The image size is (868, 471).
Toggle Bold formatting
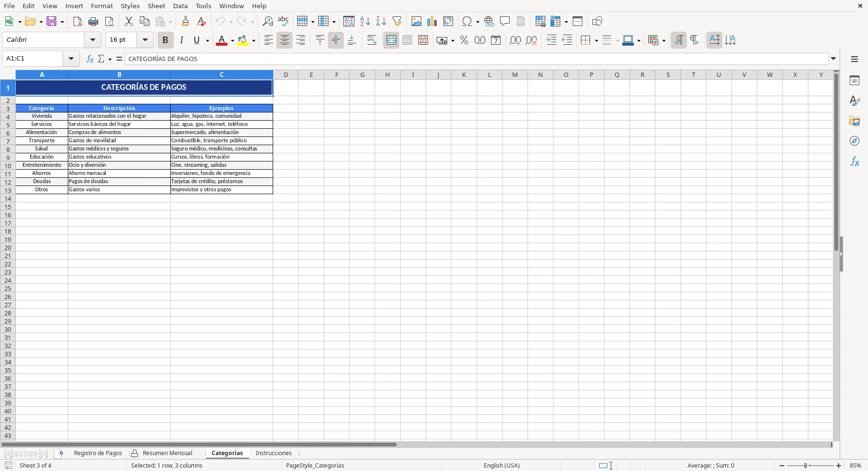(165, 40)
